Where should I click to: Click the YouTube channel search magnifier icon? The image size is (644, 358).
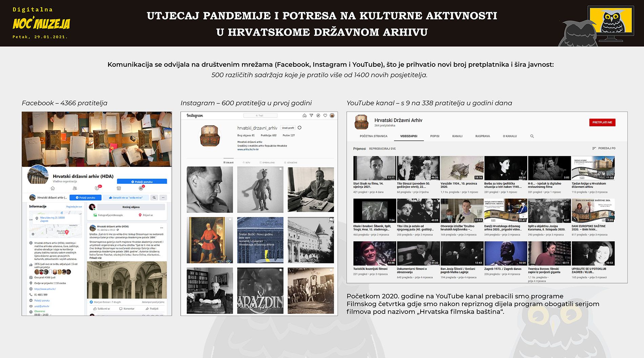coord(532,136)
